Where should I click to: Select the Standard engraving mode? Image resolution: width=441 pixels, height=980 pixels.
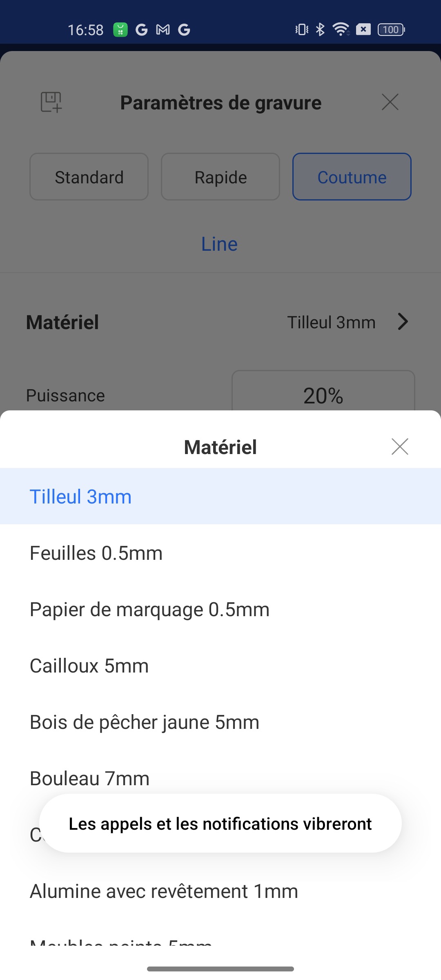(x=89, y=177)
